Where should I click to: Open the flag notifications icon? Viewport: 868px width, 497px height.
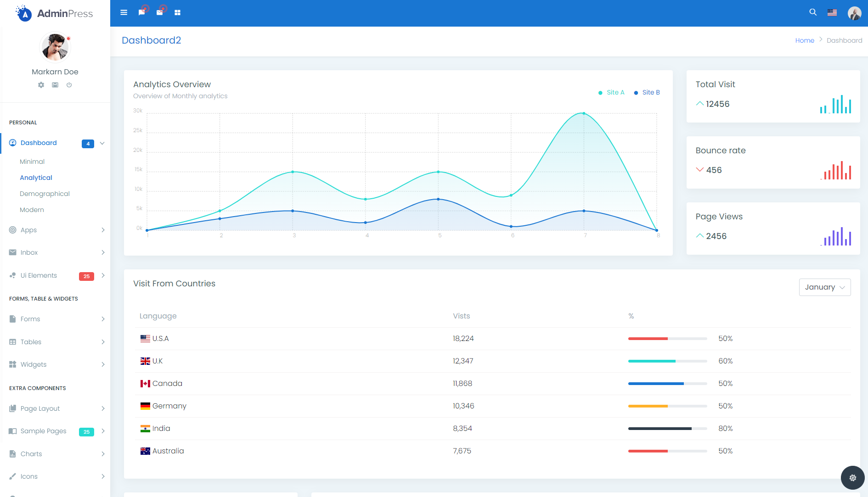click(141, 12)
